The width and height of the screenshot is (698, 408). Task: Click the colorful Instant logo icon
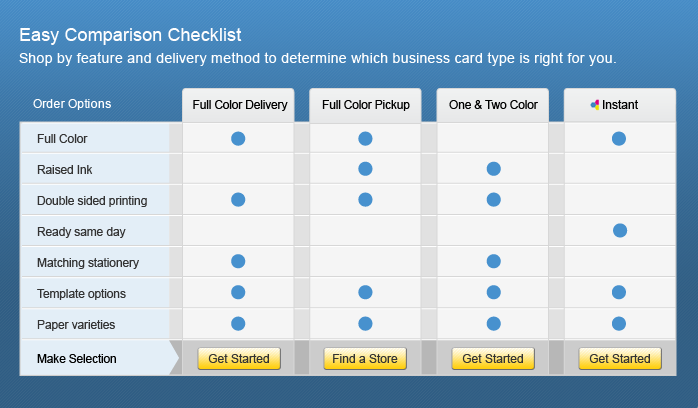click(595, 105)
